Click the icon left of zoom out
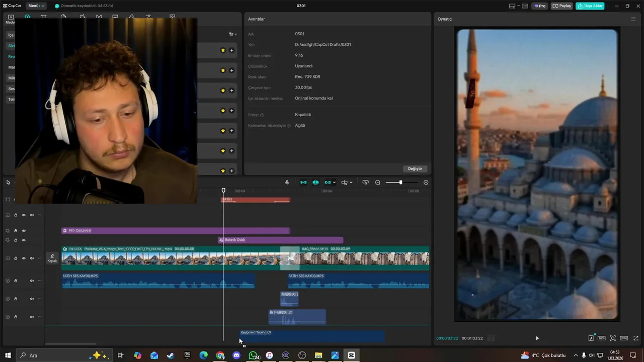The height and width of the screenshot is (362, 644). 365,183
